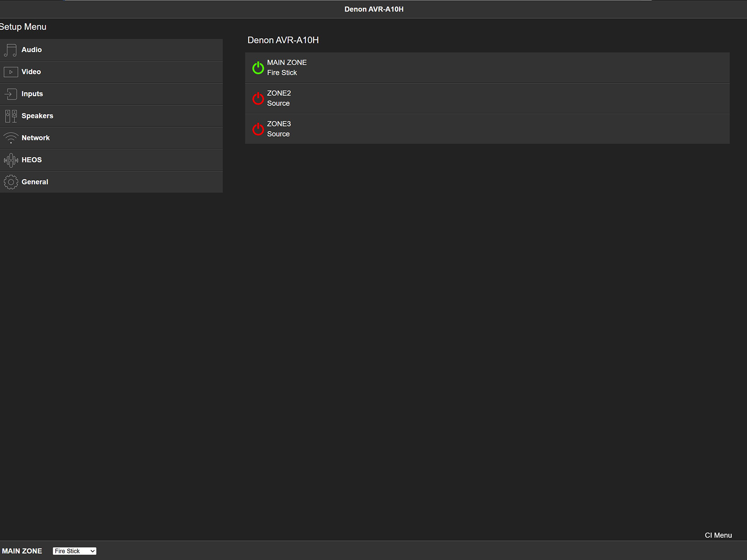Click the Network wifi icon
The image size is (747, 560).
(11, 138)
